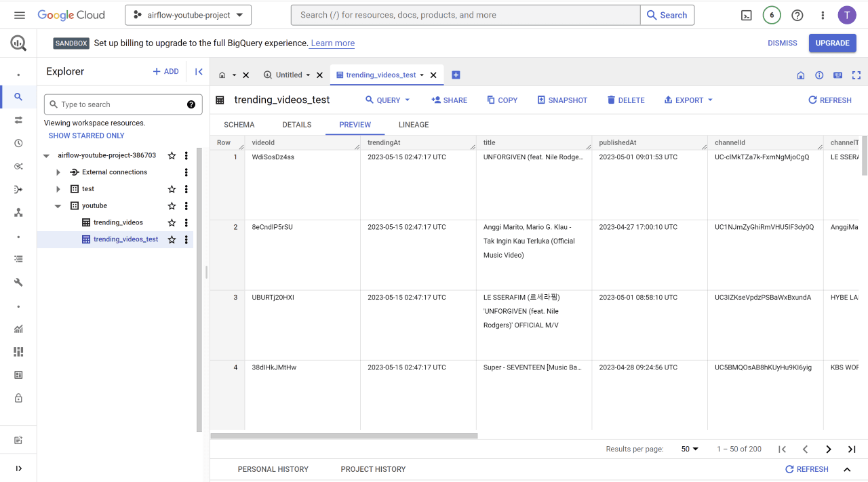Open actions menu for test dataset
The width and height of the screenshot is (868, 482).
click(186, 189)
